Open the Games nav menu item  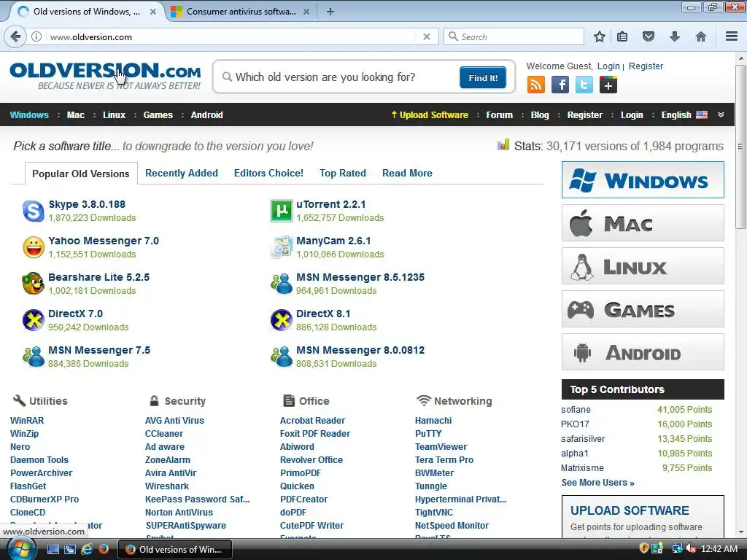tap(158, 114)
